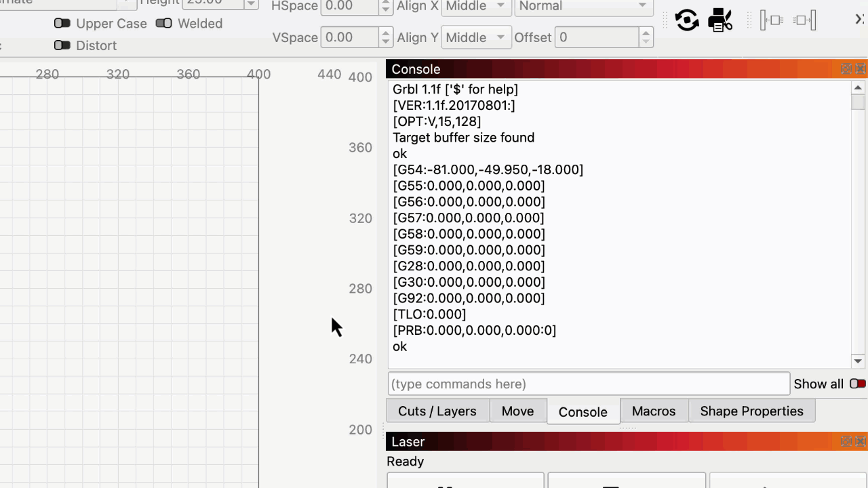Click the printer with scissors icon
868x488 pixels.
(719, 20)
